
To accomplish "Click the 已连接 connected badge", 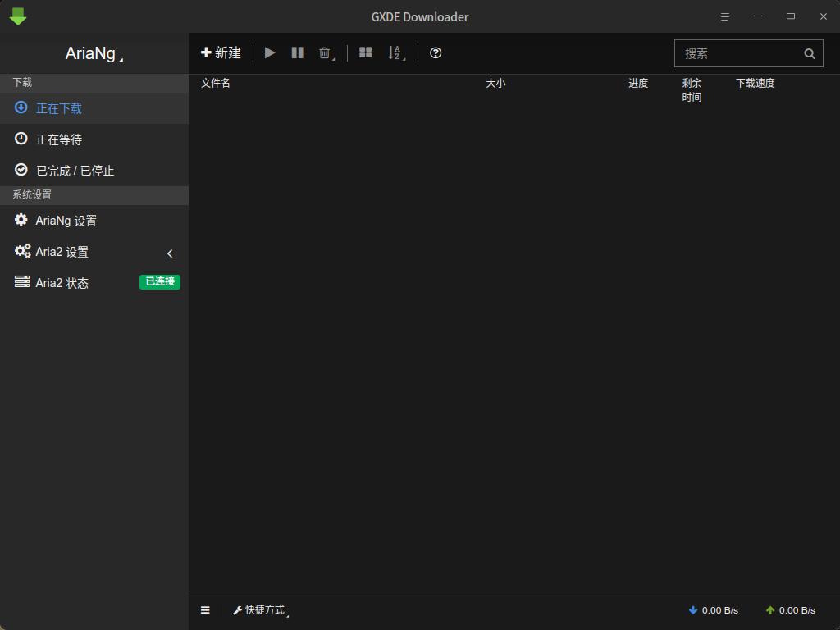I will tap(160, 282).
